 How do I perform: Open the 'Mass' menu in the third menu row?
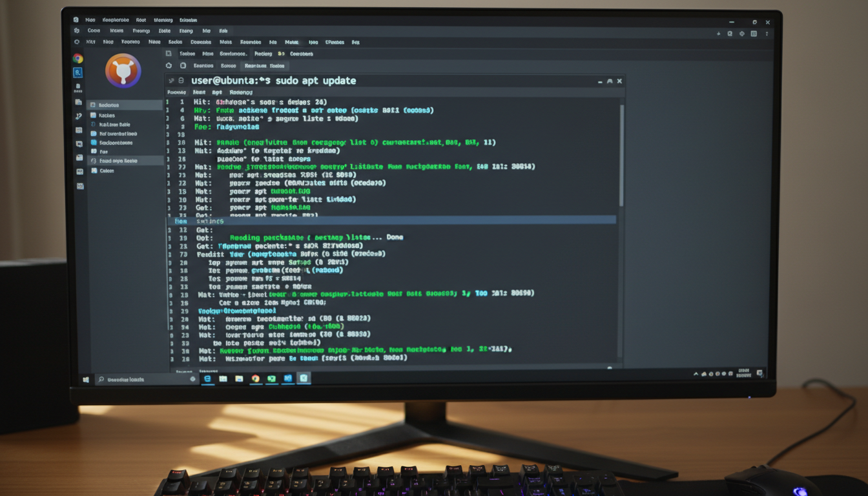(225, 42)
